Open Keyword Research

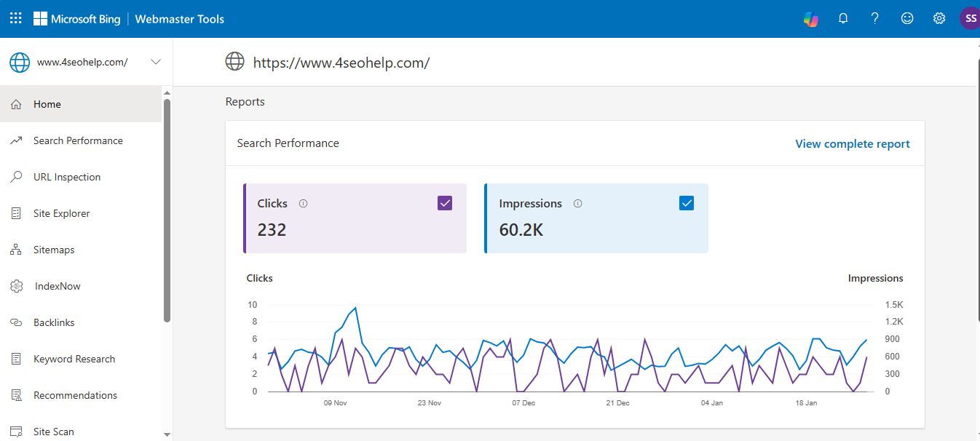pos(74,358)
